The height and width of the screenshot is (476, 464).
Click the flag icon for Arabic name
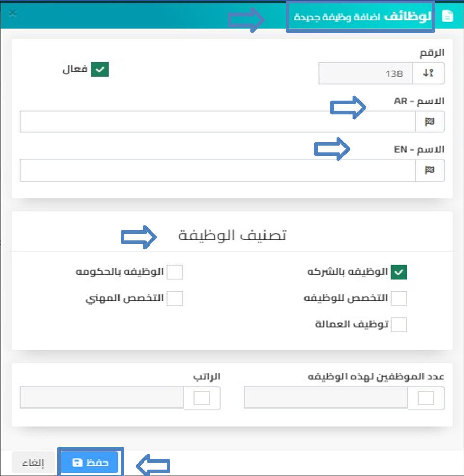(x=429, y=122)
